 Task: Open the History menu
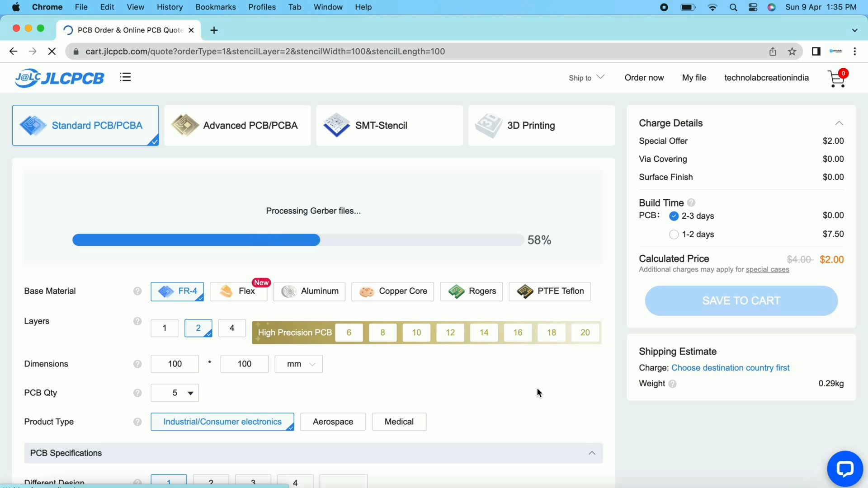point(170,7)
